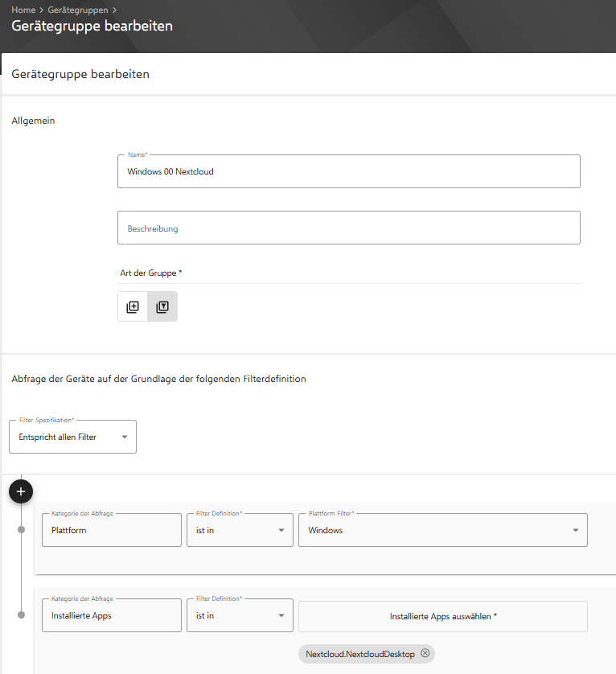Select the filter-based group type icon

pyautogui.click(x=162, y=306)
